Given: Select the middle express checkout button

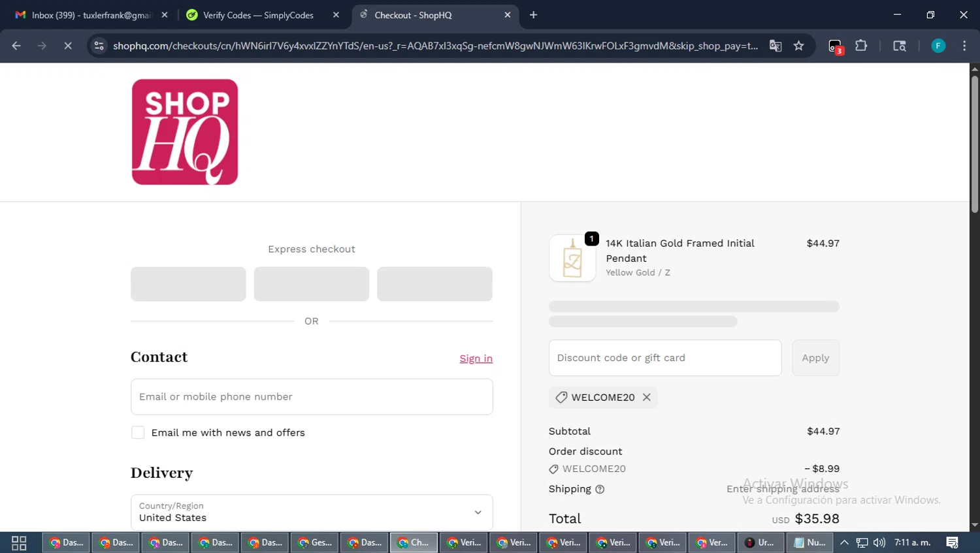Looking at the screenshot, I should (x=312, y=284).
